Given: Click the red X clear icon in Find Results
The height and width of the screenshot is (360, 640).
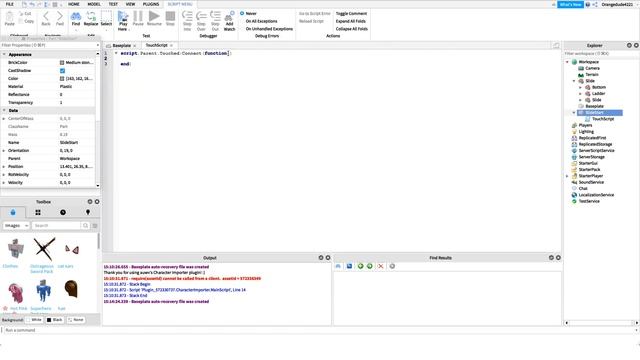Looking at the screenshot, I should tap(380, 266).
